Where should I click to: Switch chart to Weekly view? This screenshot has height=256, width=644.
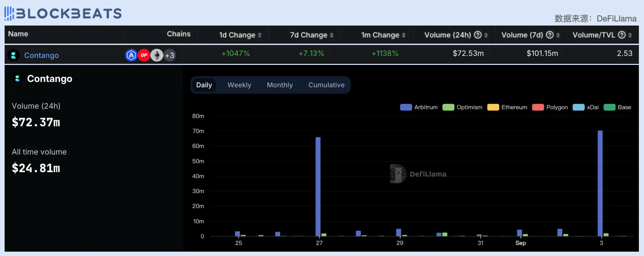point(239,85)
